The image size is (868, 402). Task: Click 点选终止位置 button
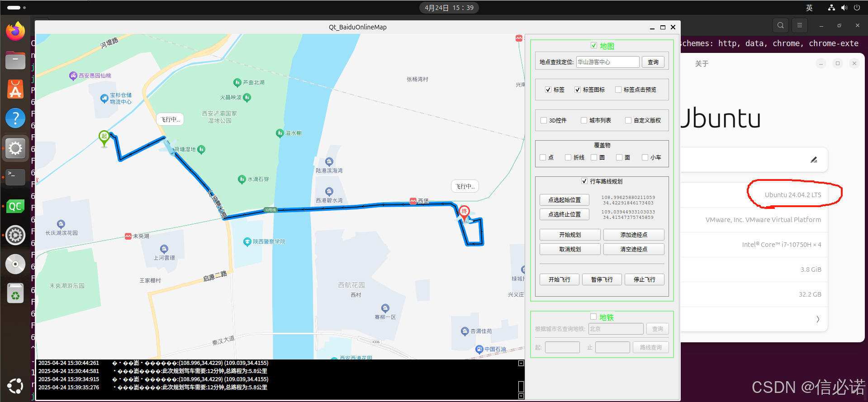coord(564,214)
